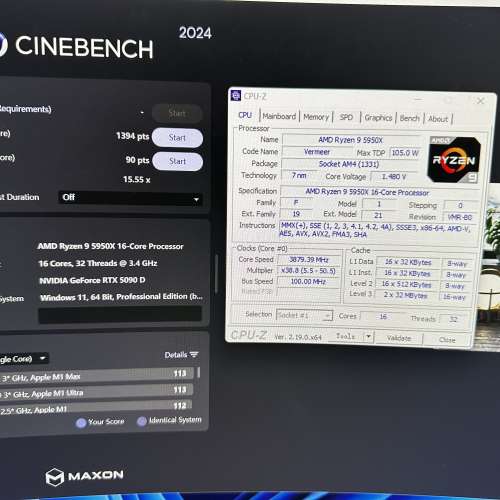
Task: Click the Cinebench scrollbar handle beside system info
Action: [217, 274]
